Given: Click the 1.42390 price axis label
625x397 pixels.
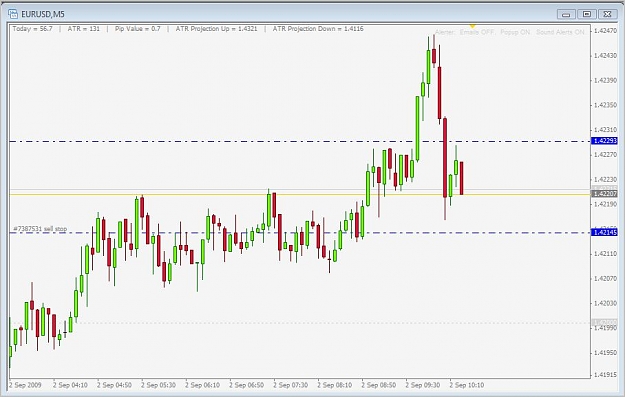Looking at the screenshot, I should tap(605, 80).
